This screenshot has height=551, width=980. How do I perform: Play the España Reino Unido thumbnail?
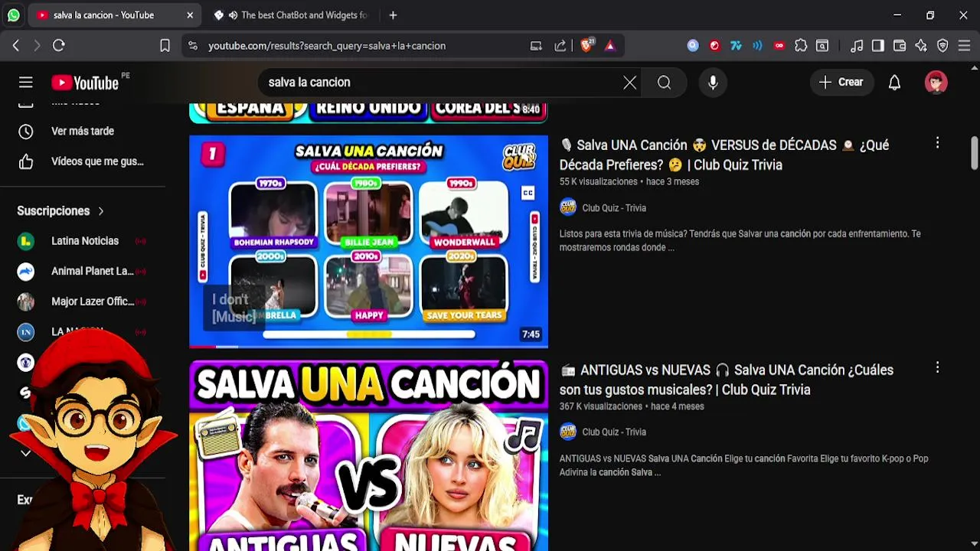368,112
